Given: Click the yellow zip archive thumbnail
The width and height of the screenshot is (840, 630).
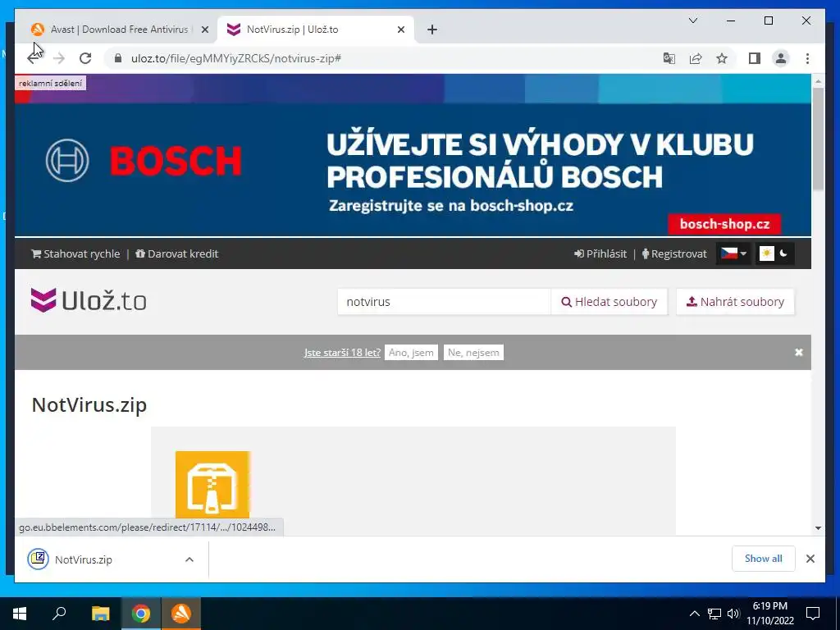Looking at the screenshot, I should pos(212,485).
